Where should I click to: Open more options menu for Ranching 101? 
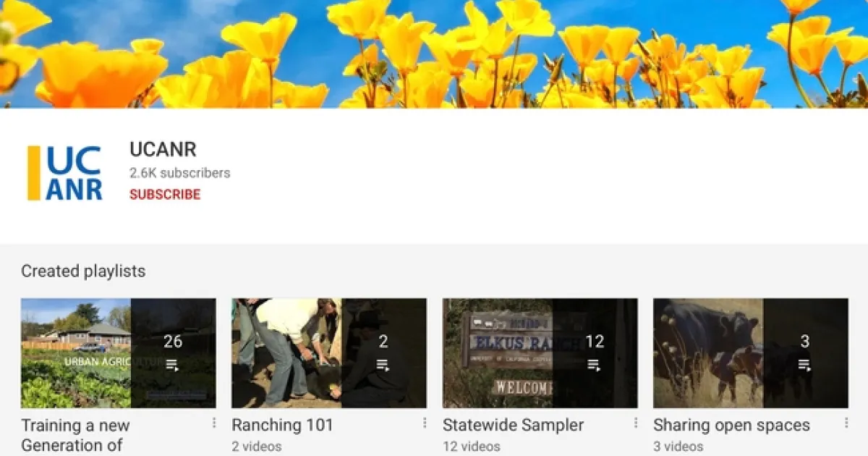pyautogui.click(x=425, y=423)
